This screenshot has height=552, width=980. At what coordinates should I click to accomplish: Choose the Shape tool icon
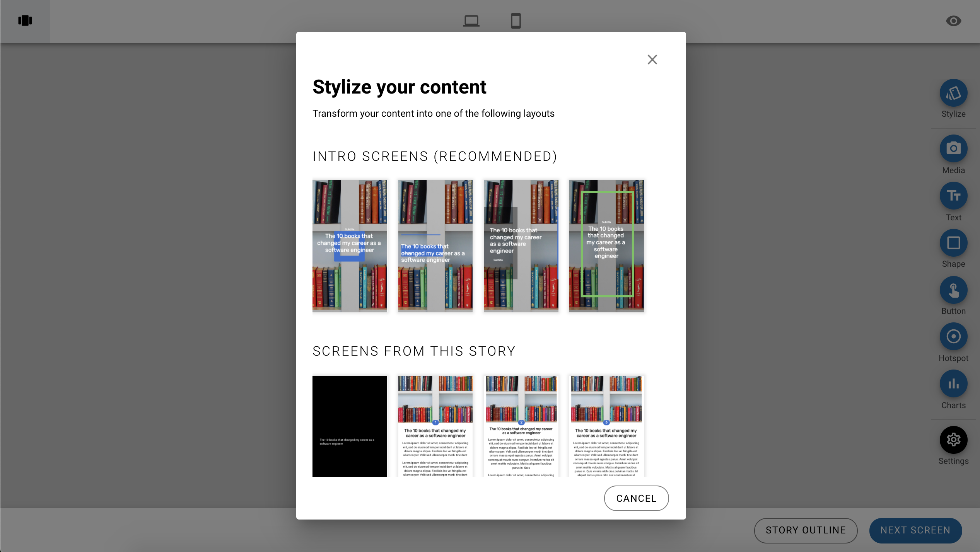pos(953,243)
